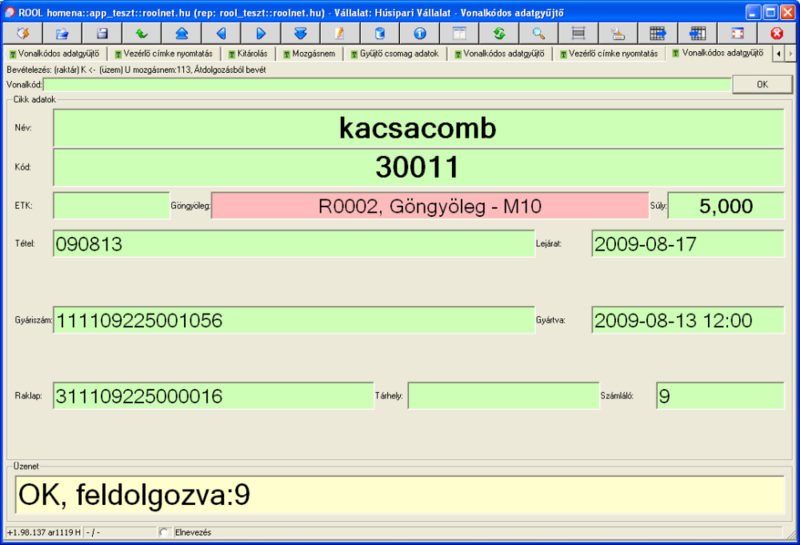Click the blue info circle icon
This screenshot has height=545, width=800.
tap(419, 33)
